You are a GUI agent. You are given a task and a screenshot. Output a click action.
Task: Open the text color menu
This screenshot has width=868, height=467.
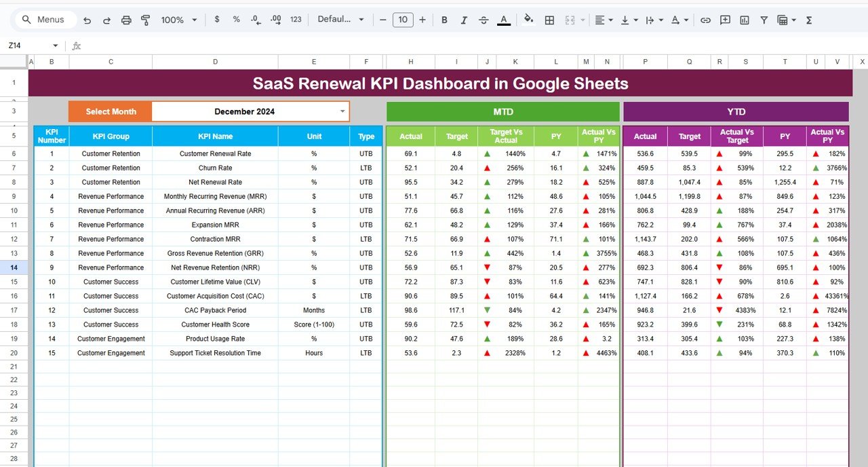coord(502,20)
